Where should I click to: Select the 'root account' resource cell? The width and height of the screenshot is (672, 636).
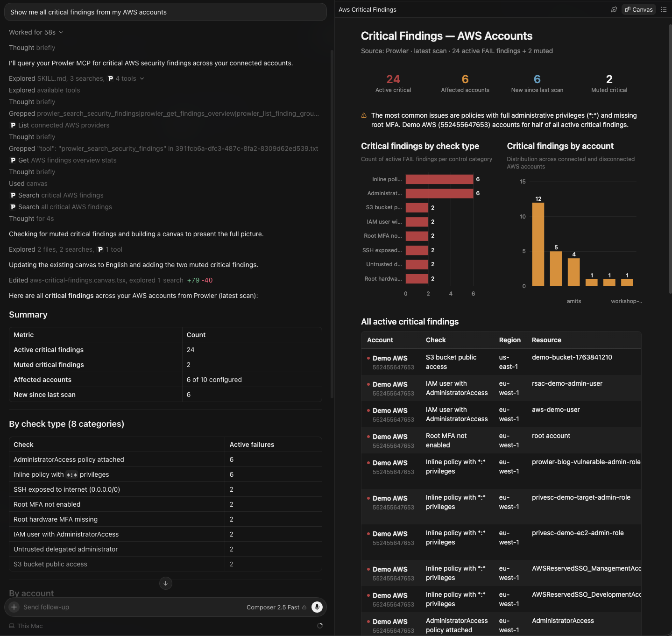coord(551,436)
